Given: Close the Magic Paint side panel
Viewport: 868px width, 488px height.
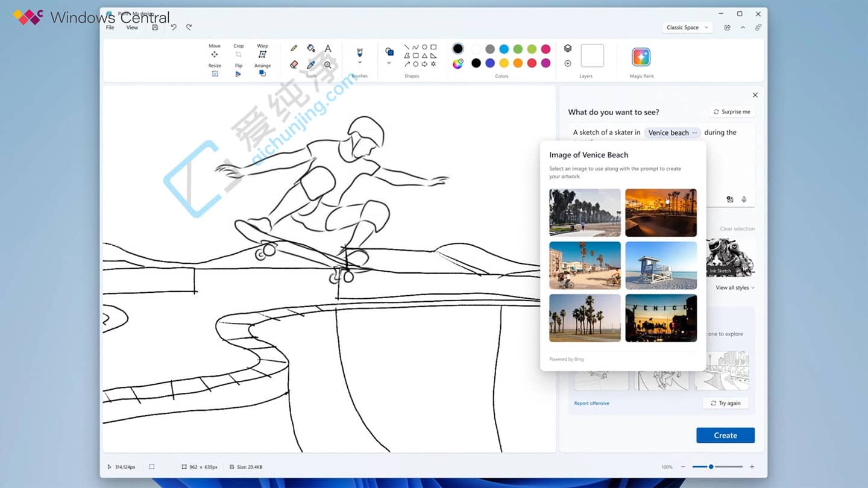Looking at the screenshot, I should point(755,95).
